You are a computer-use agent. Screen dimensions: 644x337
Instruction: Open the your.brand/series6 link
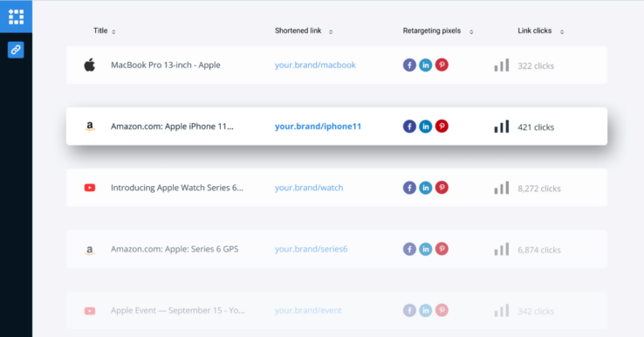pos(311,249)
